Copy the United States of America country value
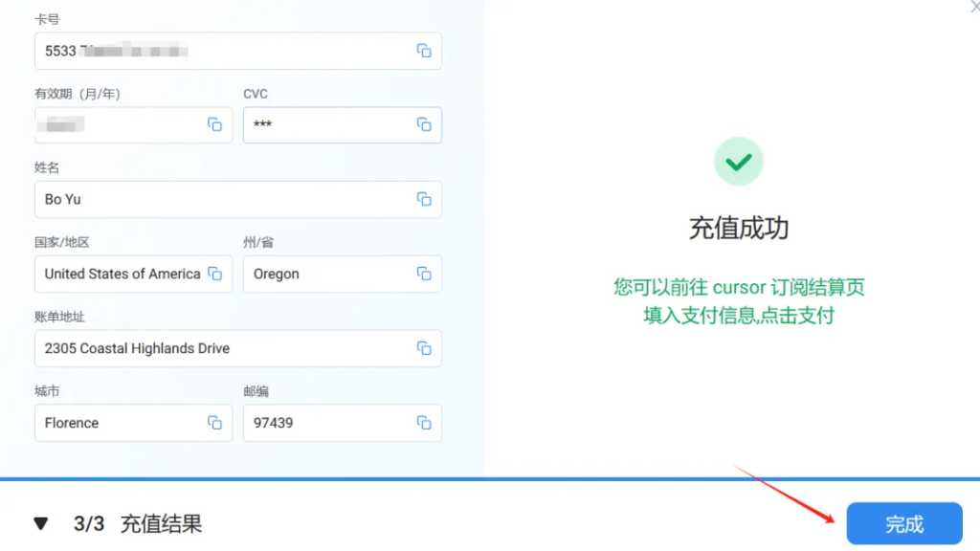This screenshot has height=551, width=980. [215, 274]
